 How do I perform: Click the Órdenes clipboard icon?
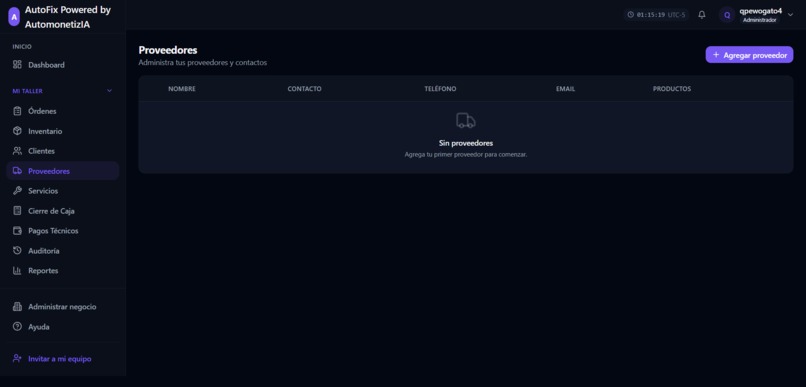tap(17, 111)
